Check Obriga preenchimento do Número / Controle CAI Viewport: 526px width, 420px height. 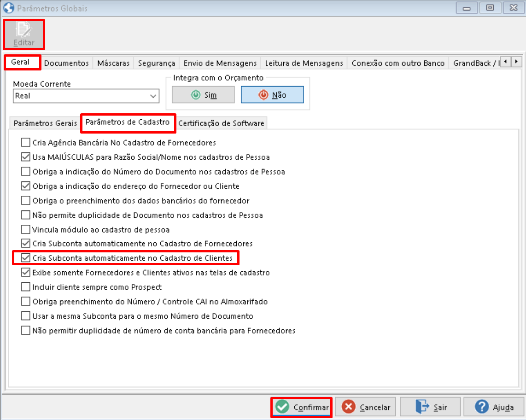coord(25,302)
